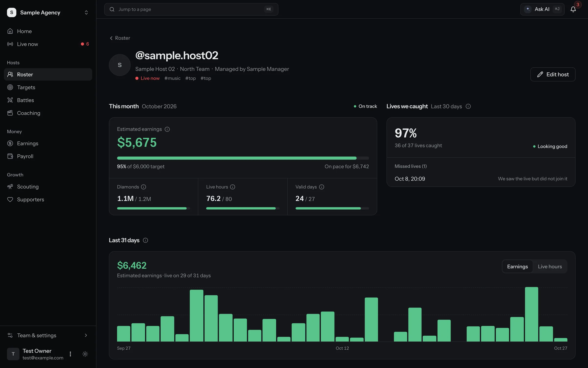Viewport: 588px width, 368px height.
Task: Open the Targets page from sidebar
Action: pos(48,87)
